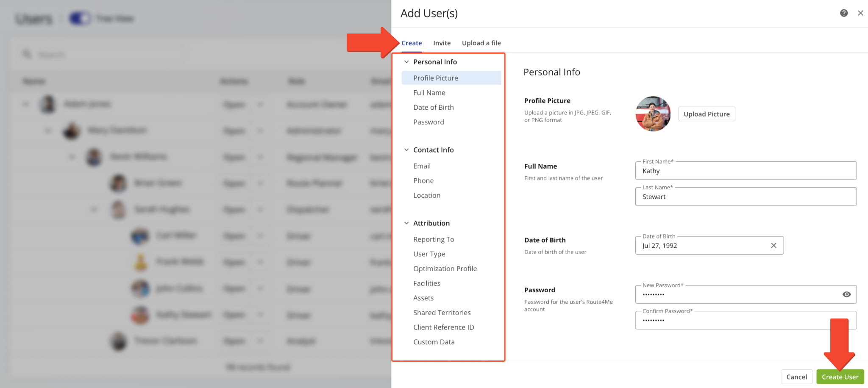
Task: Focus the Date of Birth field
Action: point(709,246)
